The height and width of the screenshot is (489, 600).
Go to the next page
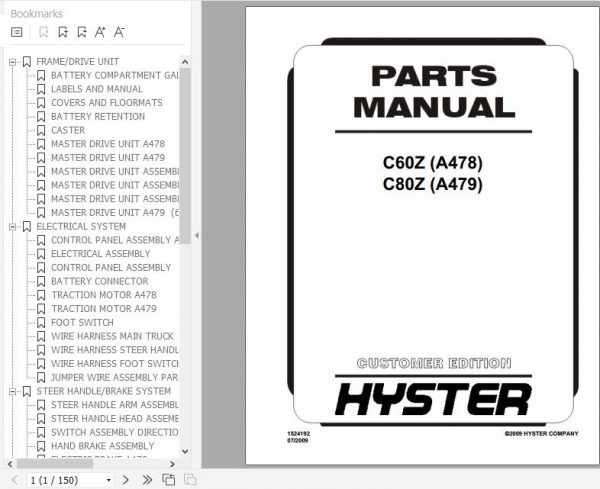pyautogui.click(x=126, y=480)
